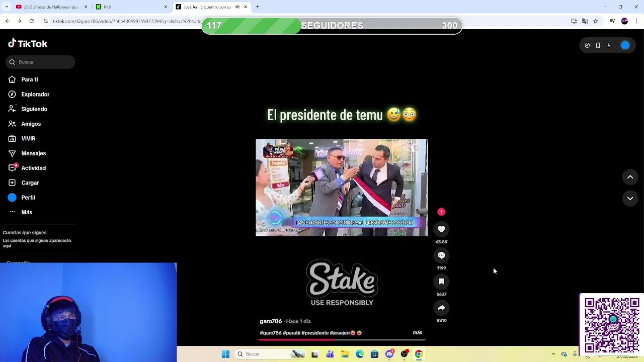Install app via address bar icon
The image size is (644, 362).
coord(574,21)
